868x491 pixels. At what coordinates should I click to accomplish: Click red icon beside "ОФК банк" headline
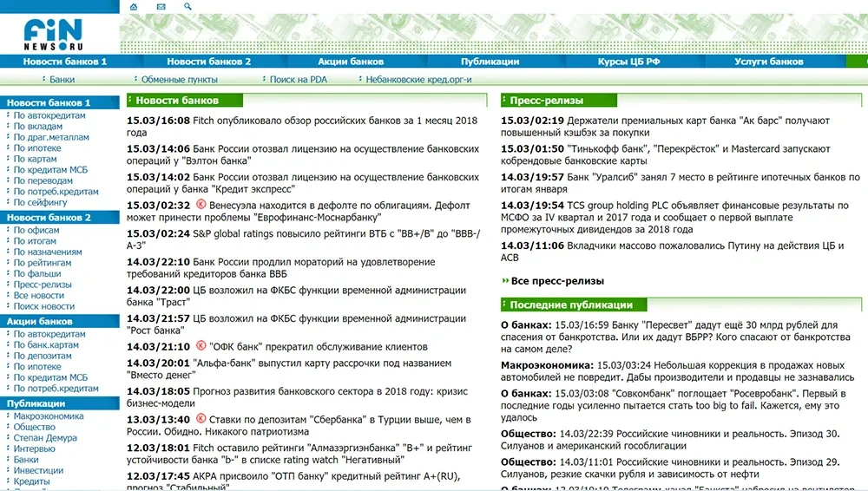pyautogui.click(x=201, y=345)
